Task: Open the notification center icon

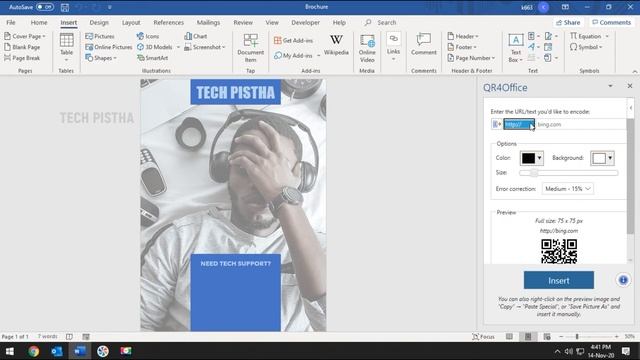Action: click(626, 351)
